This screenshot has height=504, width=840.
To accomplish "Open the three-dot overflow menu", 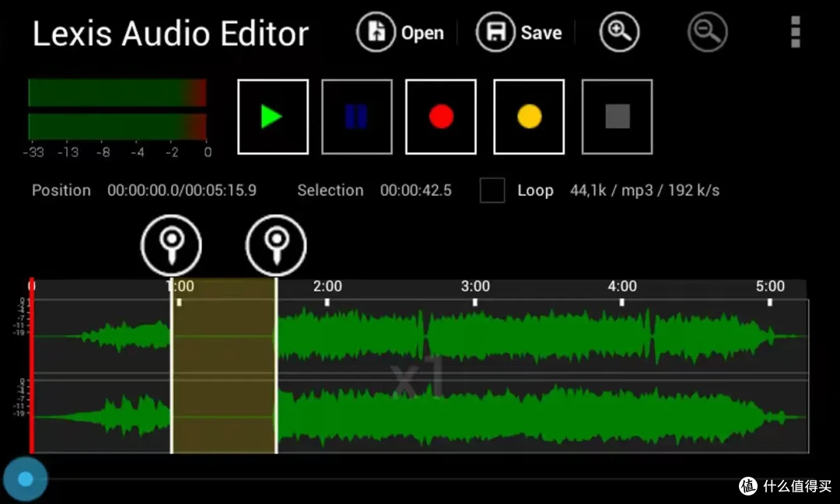I will click(x=796, y=32).
